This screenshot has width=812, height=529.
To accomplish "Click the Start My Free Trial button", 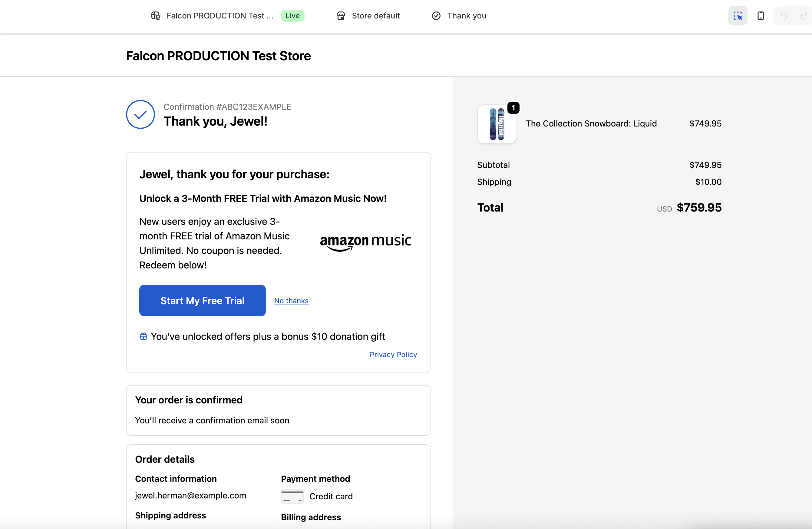I will pos(202,301).
